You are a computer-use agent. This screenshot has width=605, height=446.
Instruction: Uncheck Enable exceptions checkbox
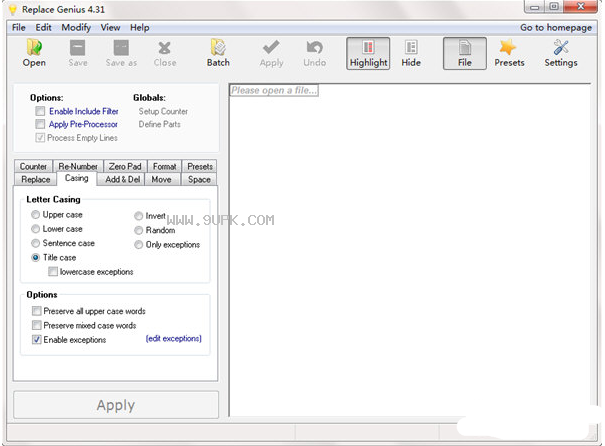37,340
